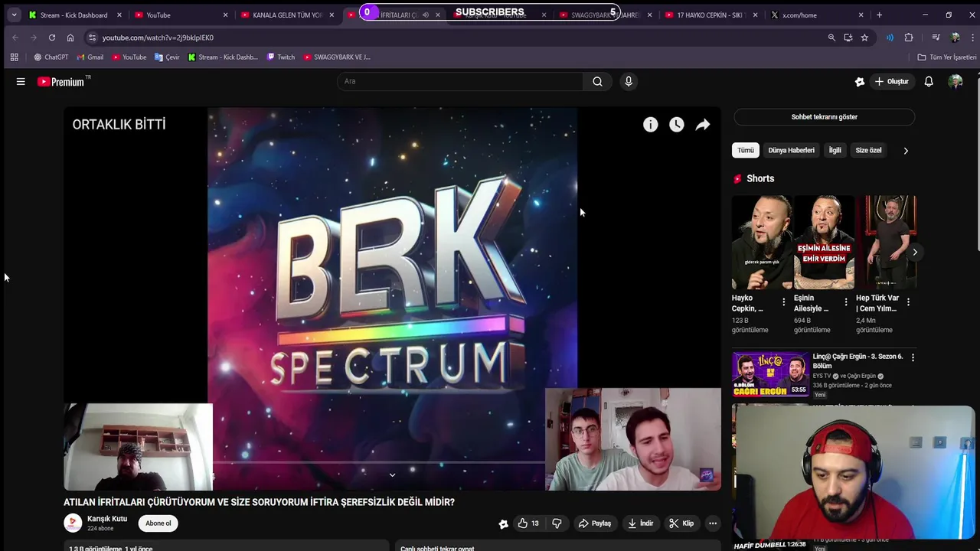
Task: Open options for the Hep Türk Var short
Action: (x=908, y=302)
